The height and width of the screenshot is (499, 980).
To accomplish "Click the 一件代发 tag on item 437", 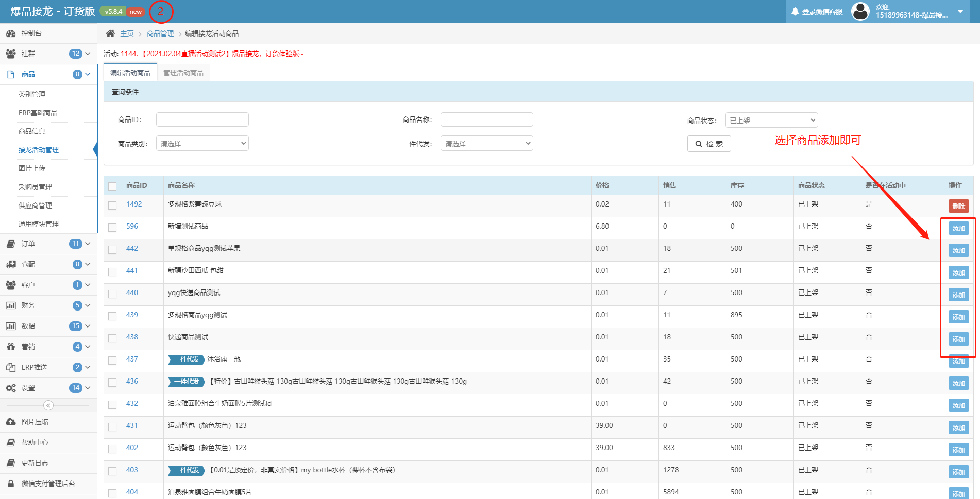I will pos(186,359).
